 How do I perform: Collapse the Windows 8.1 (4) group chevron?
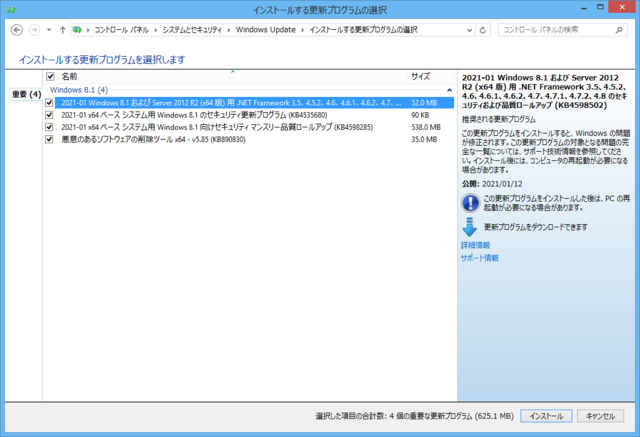pos(449,90)
